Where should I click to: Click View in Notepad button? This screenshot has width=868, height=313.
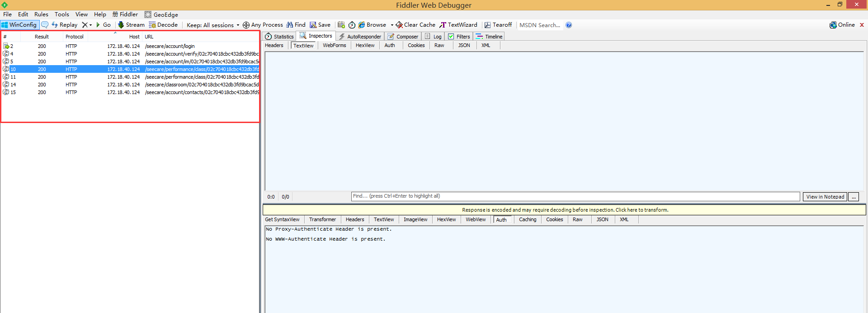tap(825, 197)
